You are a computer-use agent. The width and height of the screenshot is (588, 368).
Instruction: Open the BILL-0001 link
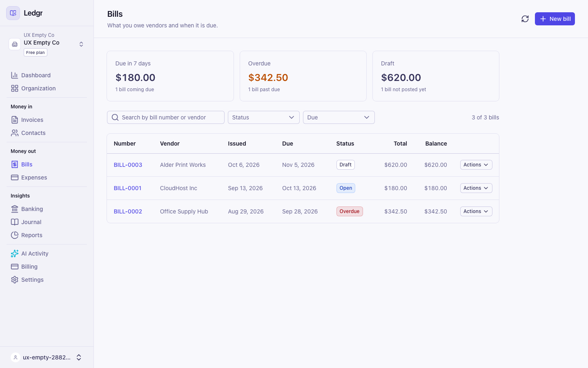(127, 188)
